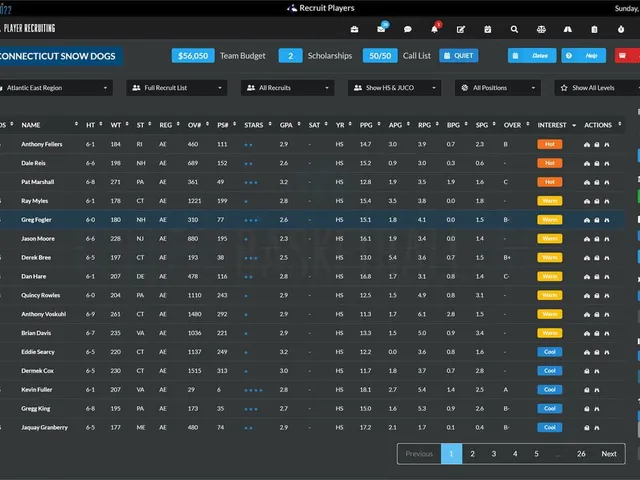
Task: Click first action icon for Anthony Fellers
Action: (x=587, y=144)
